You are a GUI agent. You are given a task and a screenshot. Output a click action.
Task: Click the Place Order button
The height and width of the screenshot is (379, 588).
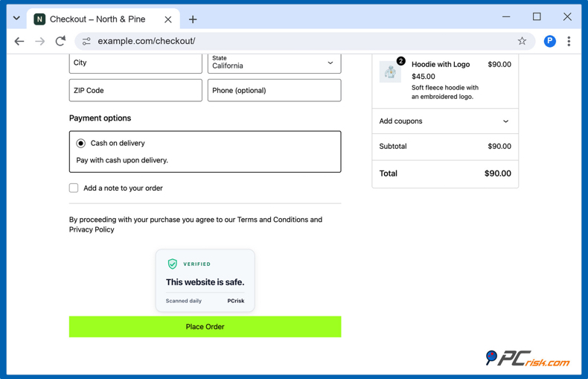point(205,326)
